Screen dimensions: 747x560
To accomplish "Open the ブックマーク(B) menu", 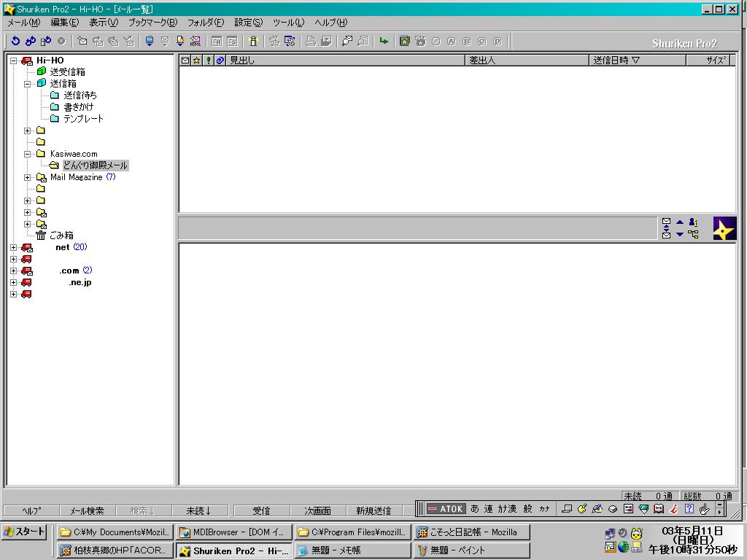I will tap(152, 23).
